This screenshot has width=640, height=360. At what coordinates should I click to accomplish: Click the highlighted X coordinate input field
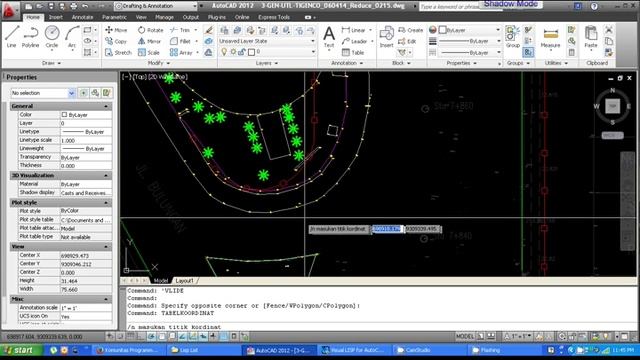387,229
